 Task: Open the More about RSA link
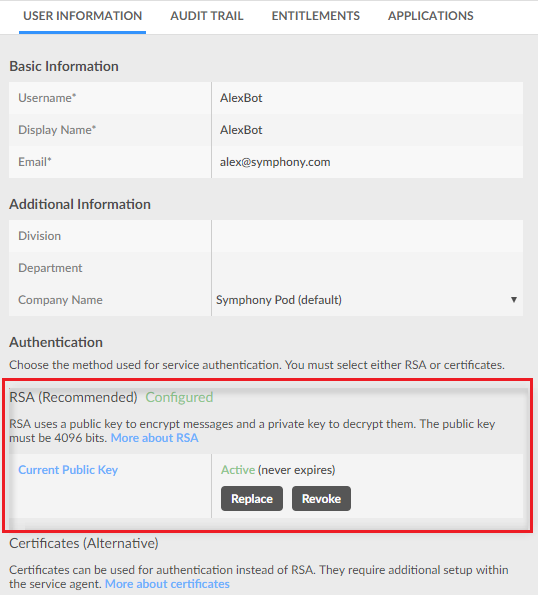click(x=154, y=438)
